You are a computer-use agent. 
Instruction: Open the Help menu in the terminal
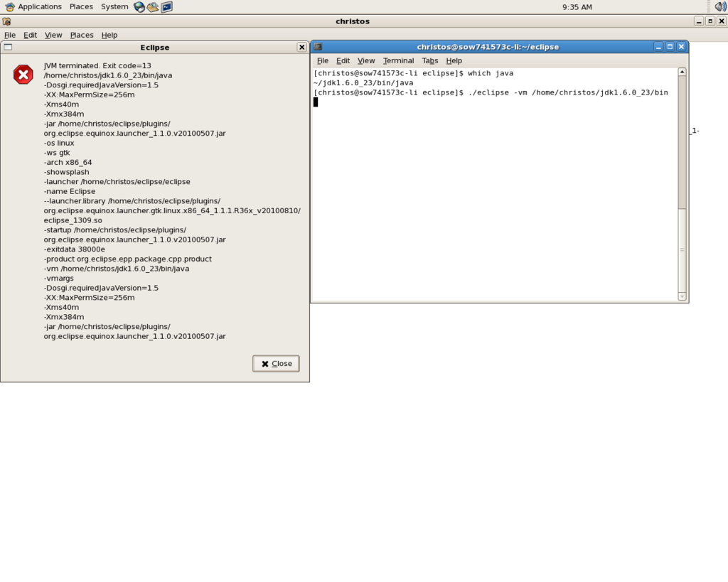click(x=454, y=60)
